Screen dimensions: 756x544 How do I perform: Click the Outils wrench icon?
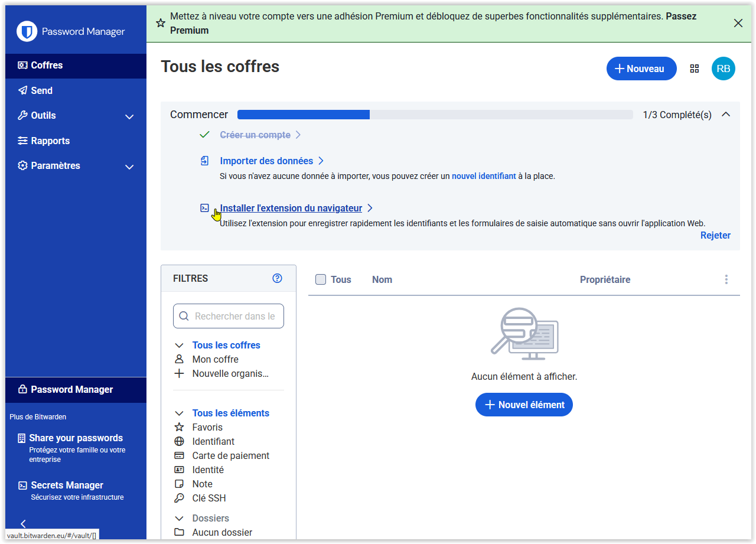(x=22, y=115)
